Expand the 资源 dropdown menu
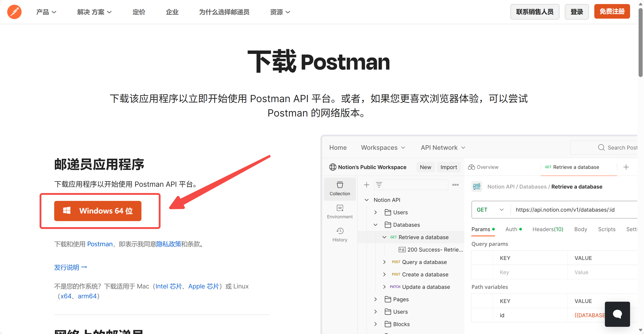Screen dimensions: 644x334 [x=280, y=12]
